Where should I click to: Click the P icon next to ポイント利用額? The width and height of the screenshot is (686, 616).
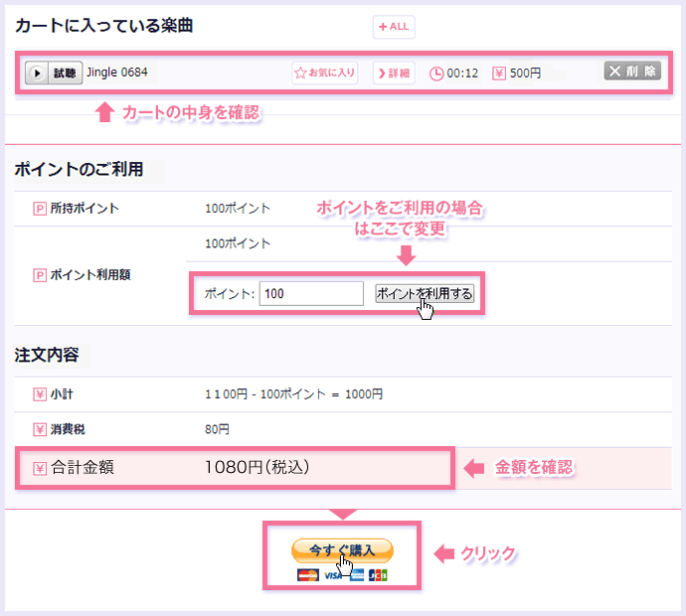coord(40,275)
